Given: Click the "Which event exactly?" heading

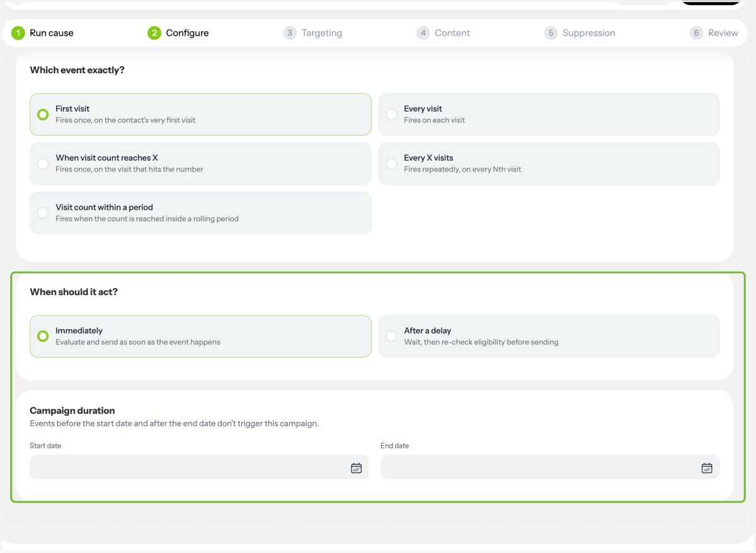Looking at the screenshot, I should point(77,70).
